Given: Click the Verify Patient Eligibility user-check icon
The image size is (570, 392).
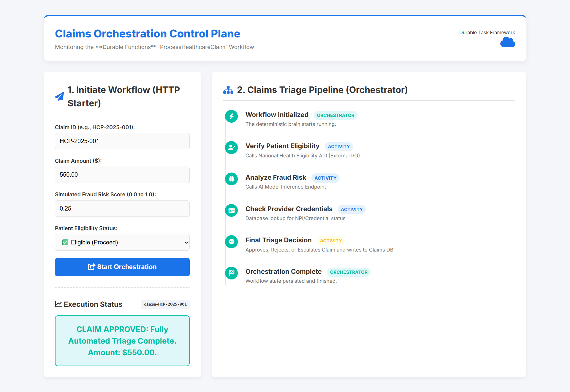Looking at the screenshot, I should point(231,147).
